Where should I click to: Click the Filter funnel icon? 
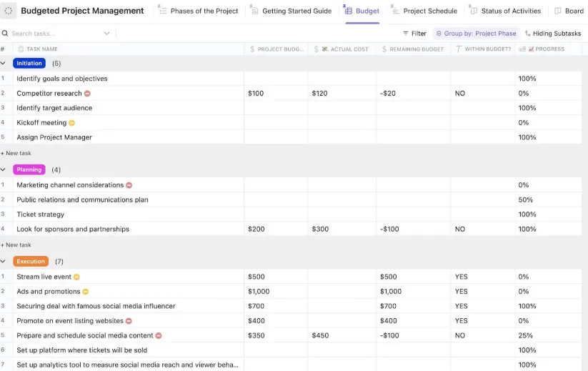point(405,34)
